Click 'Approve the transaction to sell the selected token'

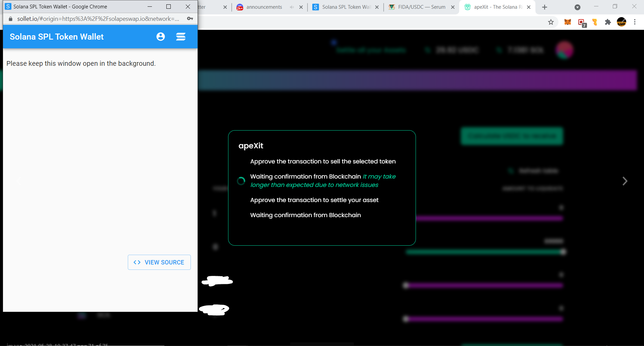[323, 161]
